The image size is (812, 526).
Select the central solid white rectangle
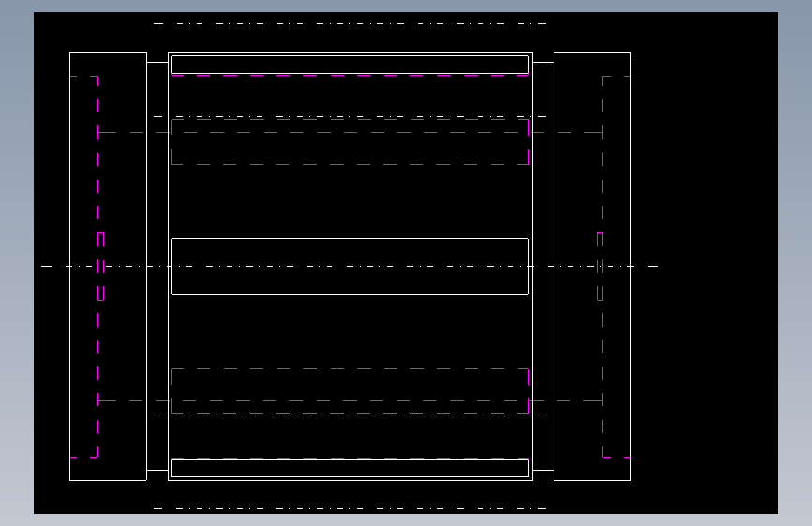350,266
